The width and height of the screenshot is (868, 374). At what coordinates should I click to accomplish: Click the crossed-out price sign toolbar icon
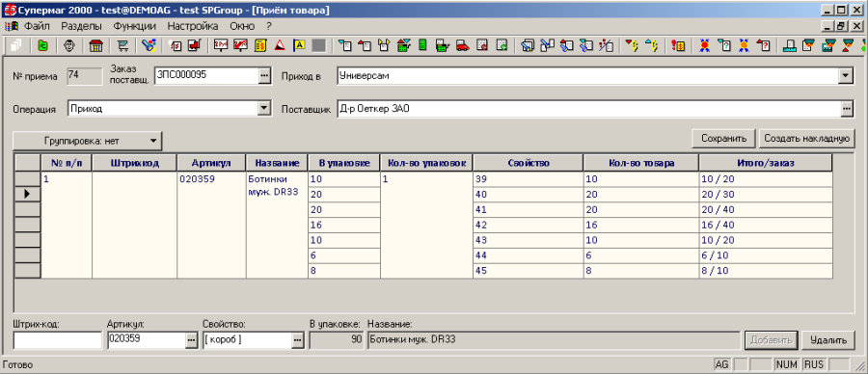coord(240,45)
